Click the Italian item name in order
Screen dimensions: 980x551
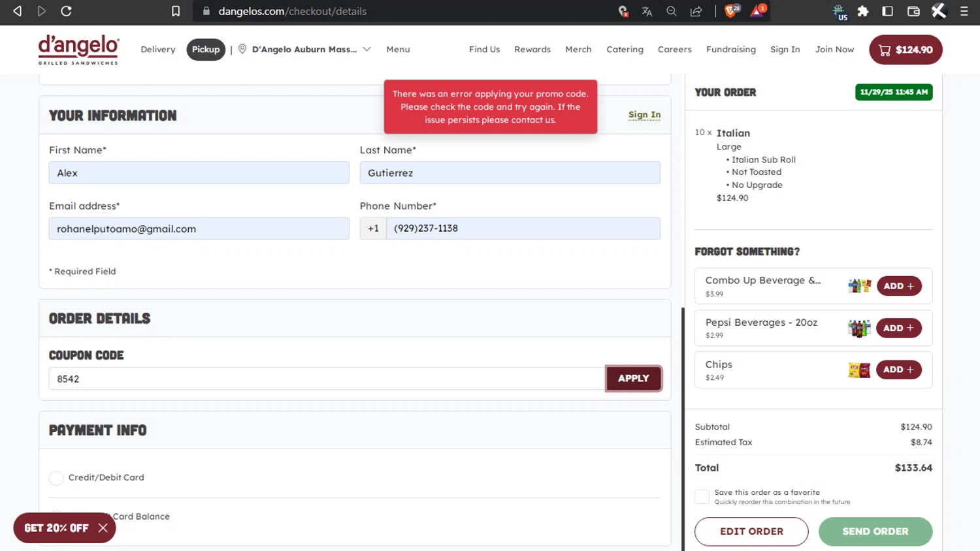(x=733, y=133)
